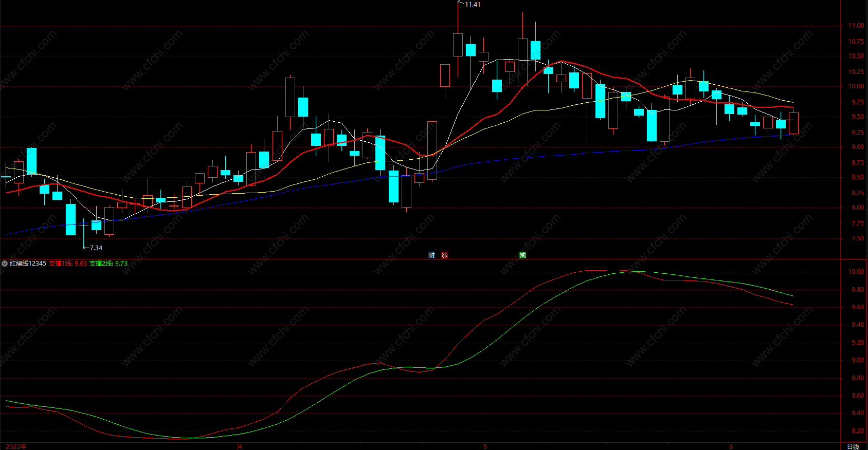Select month 5 marker on time axis

click(485, 446)
